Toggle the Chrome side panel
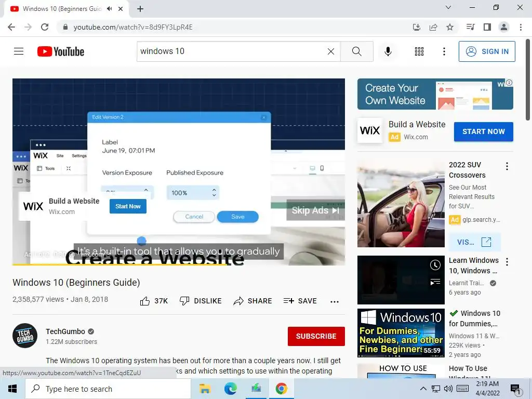This screenshot has height=399, width=532. click(x=487, y=27)
